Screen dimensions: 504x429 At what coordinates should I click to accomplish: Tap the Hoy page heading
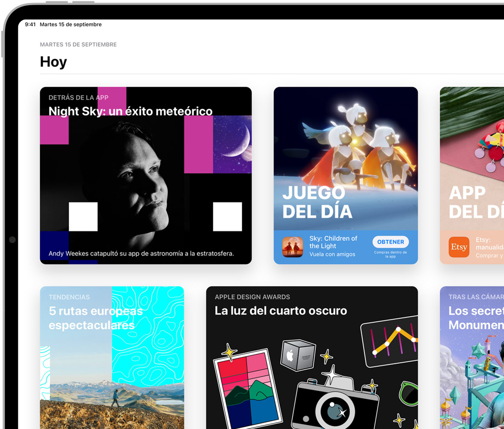(x=53, y=62)
